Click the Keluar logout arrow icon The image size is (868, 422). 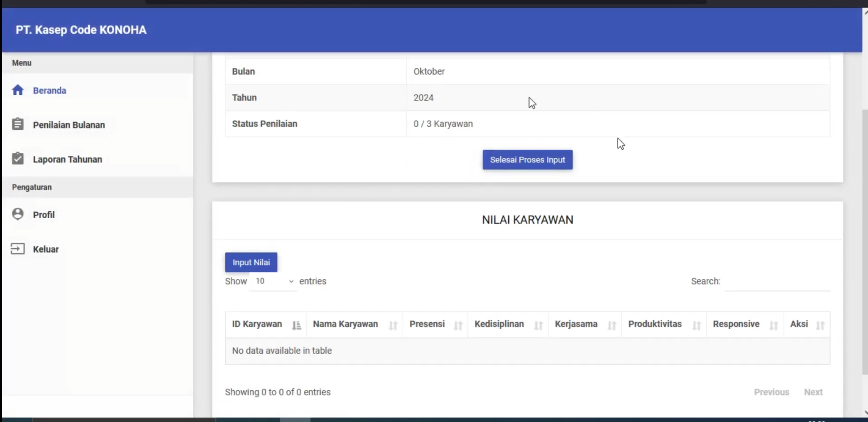(18, 249)
